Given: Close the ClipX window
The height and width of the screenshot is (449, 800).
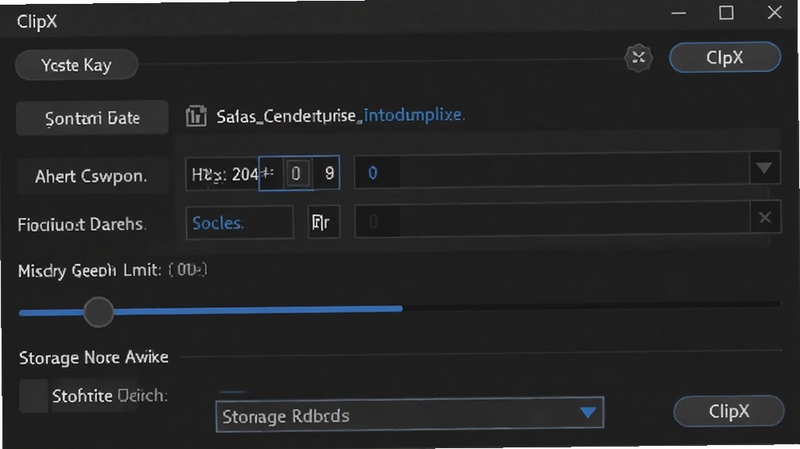Looking at the screenshot, I should click(774, 12).
